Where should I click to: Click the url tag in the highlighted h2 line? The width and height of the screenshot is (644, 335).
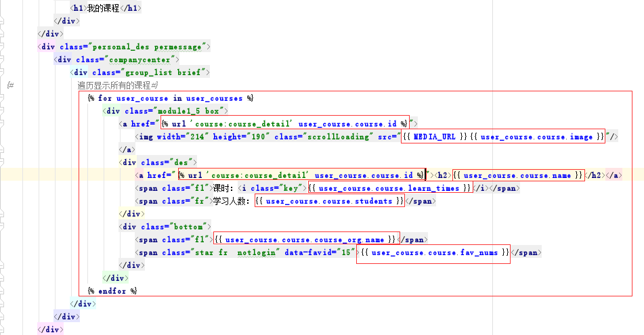[x=301, y=175]
